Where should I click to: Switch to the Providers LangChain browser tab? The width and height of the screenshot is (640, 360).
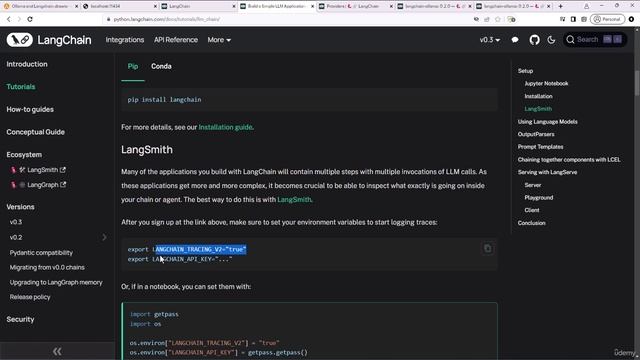pos(355,6)
